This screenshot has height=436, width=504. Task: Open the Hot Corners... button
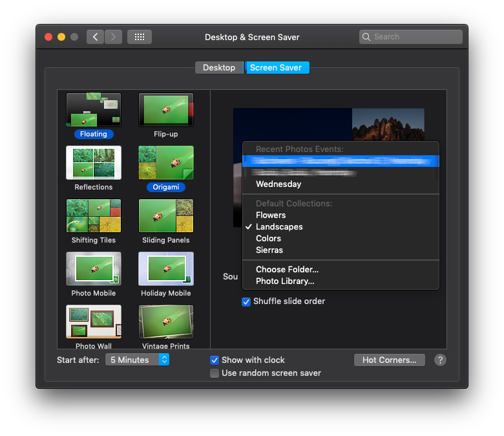pos(389,360)
